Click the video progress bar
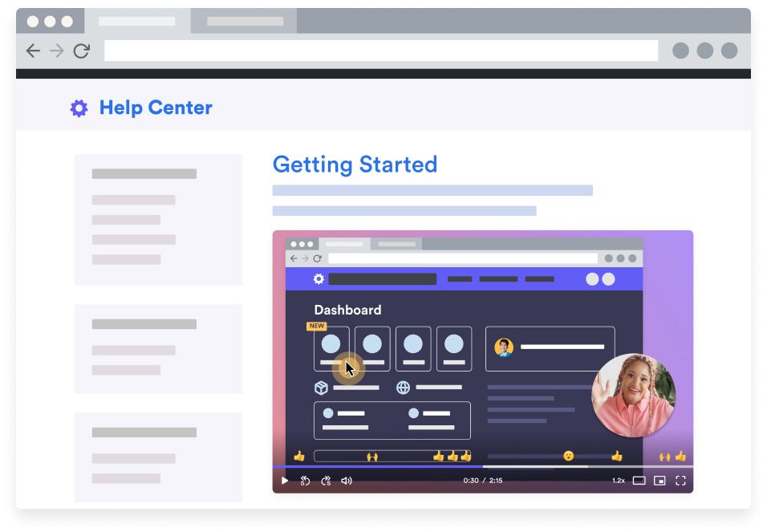Viewport: 767px width, 532px height. tap(483, 467)
